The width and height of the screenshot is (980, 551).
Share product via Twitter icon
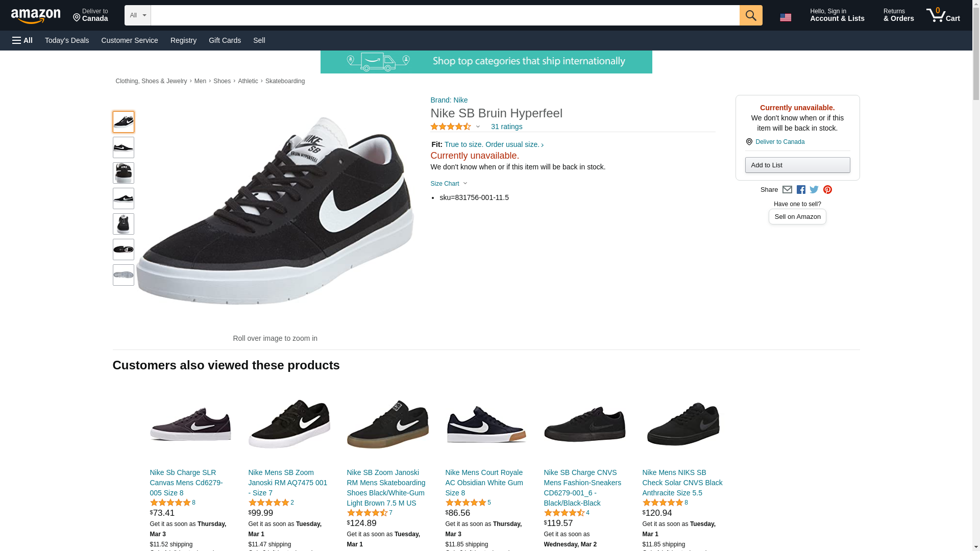coord(814,190)
